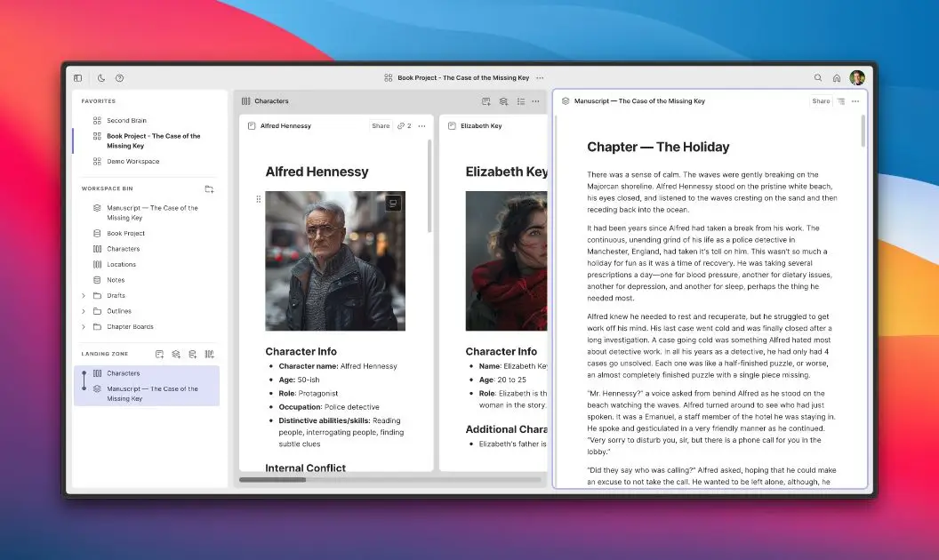
Task: Click add board icon in Landing Zone
Action: coord(209,354)
